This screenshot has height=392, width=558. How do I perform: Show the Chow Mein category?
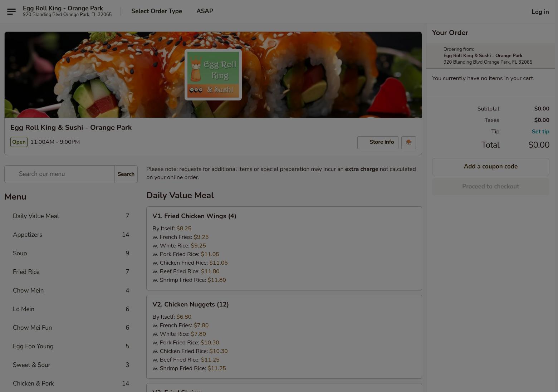pos(71,290)
